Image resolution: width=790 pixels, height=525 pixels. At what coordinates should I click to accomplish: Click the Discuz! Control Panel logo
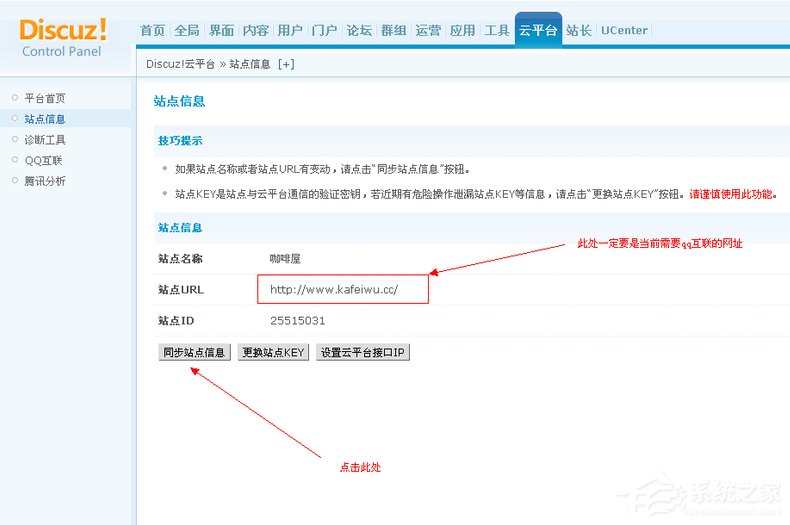tap(63, 38)
